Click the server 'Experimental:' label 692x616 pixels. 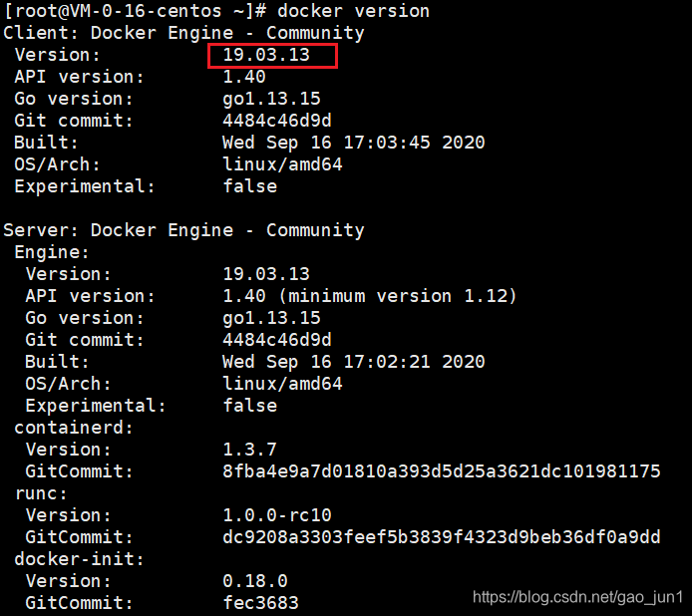pos(96,406)
